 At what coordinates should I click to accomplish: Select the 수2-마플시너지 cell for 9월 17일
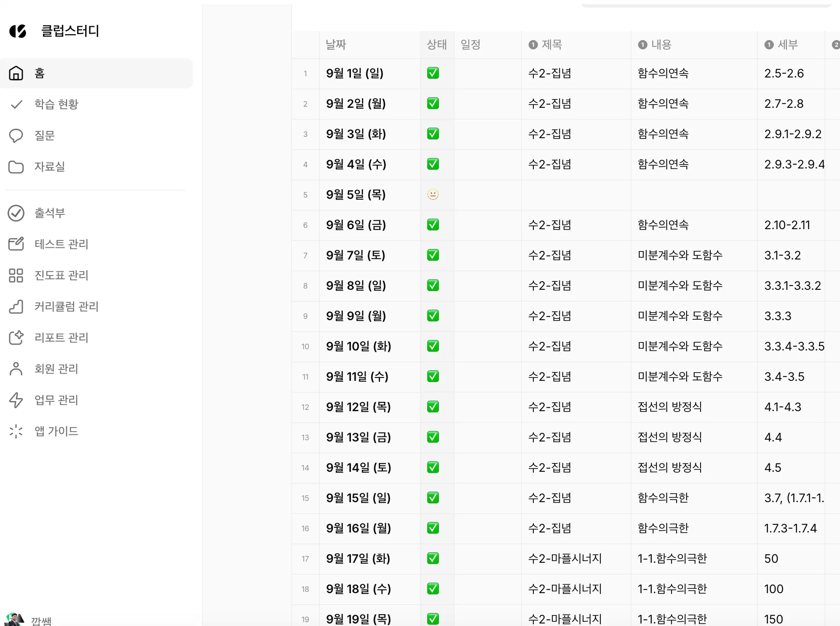point(565,559)
